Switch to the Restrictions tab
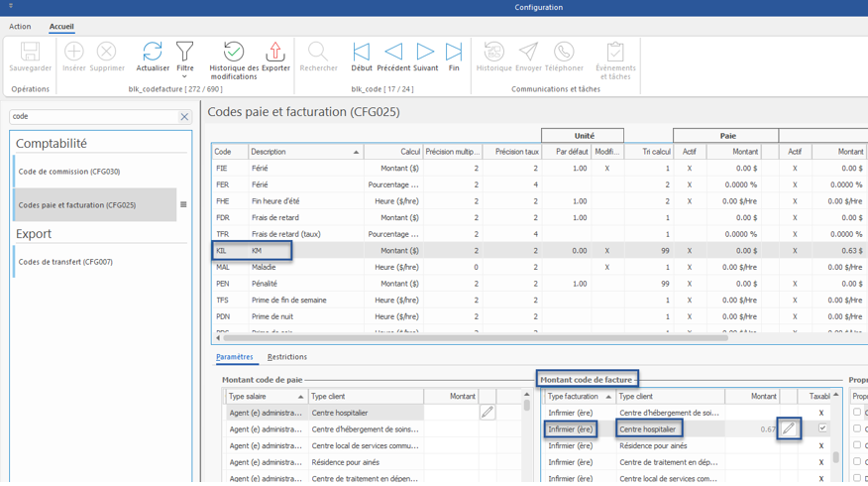Image resolution: width=868 pixels, height=486 pixels. click(286, 357)
